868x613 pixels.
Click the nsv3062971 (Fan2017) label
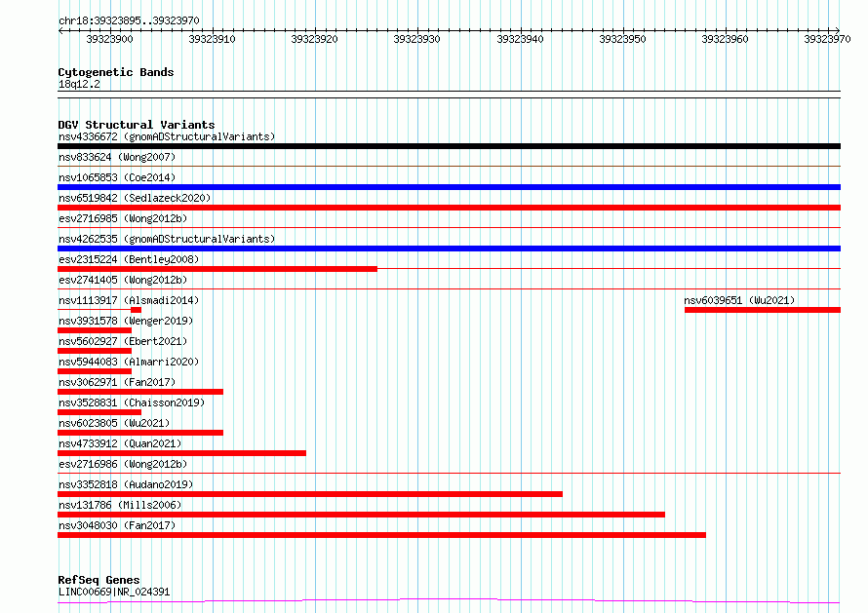[117, 382]
